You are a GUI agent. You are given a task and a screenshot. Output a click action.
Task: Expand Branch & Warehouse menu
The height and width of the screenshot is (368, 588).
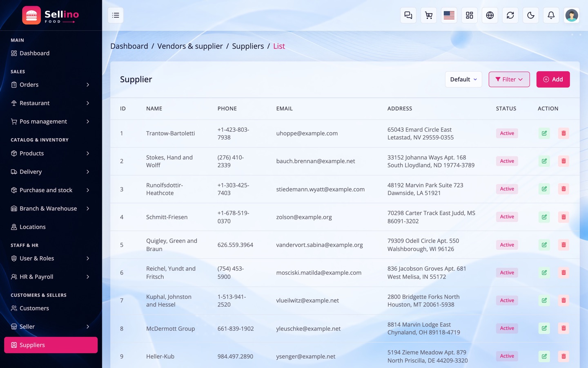pos(51,209)
